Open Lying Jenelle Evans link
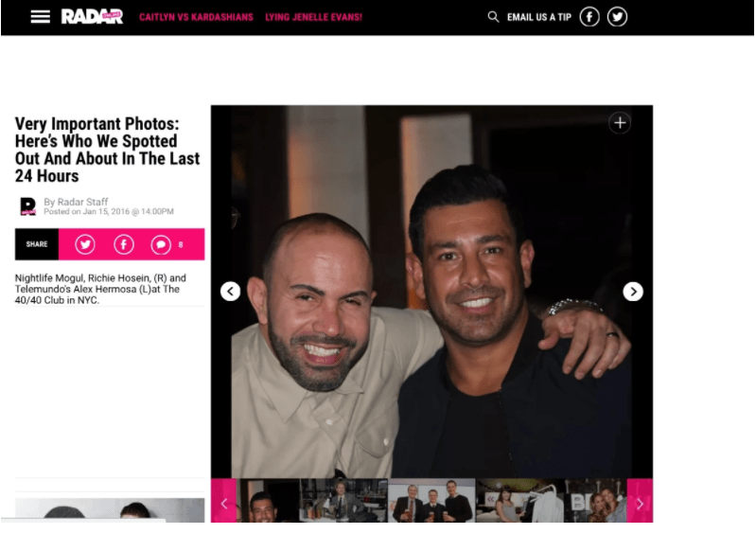Viewport: 756px width, 534px height. pyautogui.click(x=313, y=17)
